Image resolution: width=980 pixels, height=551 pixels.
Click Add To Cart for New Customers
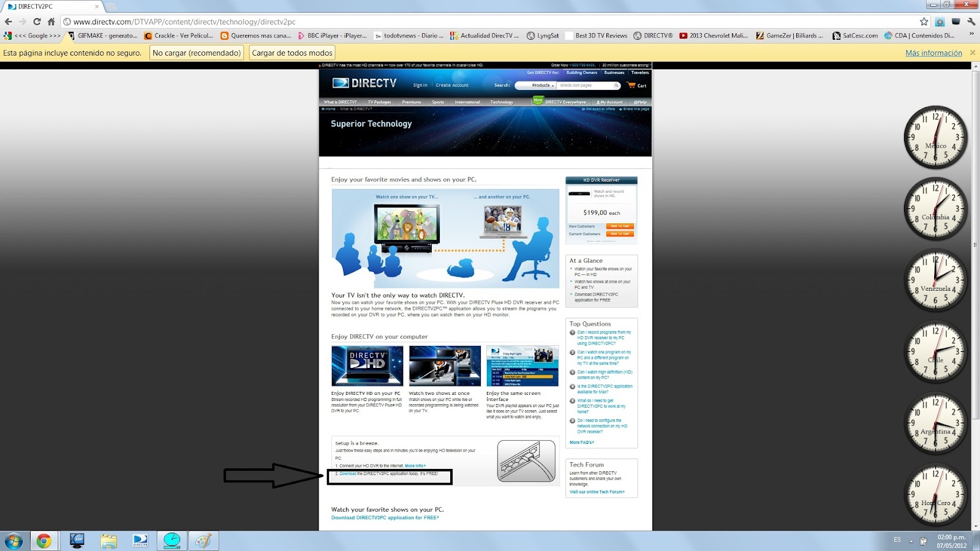coord(620,226)
